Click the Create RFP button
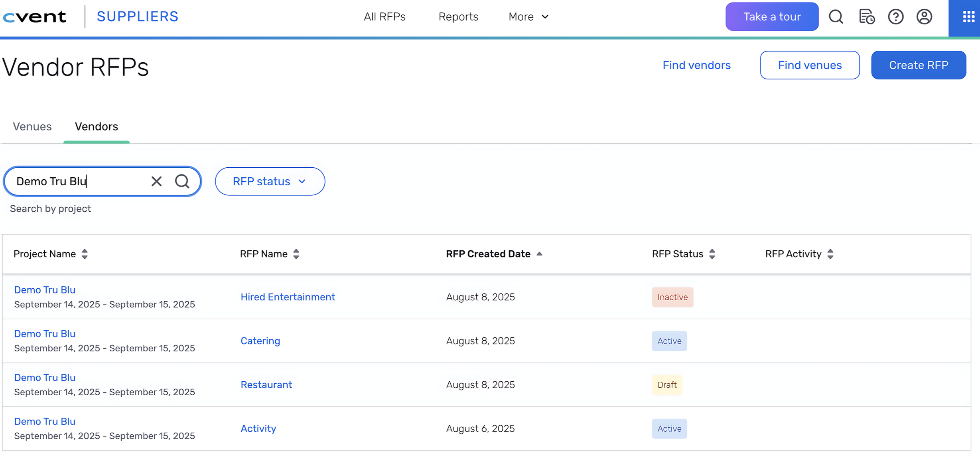 [918, 65]
